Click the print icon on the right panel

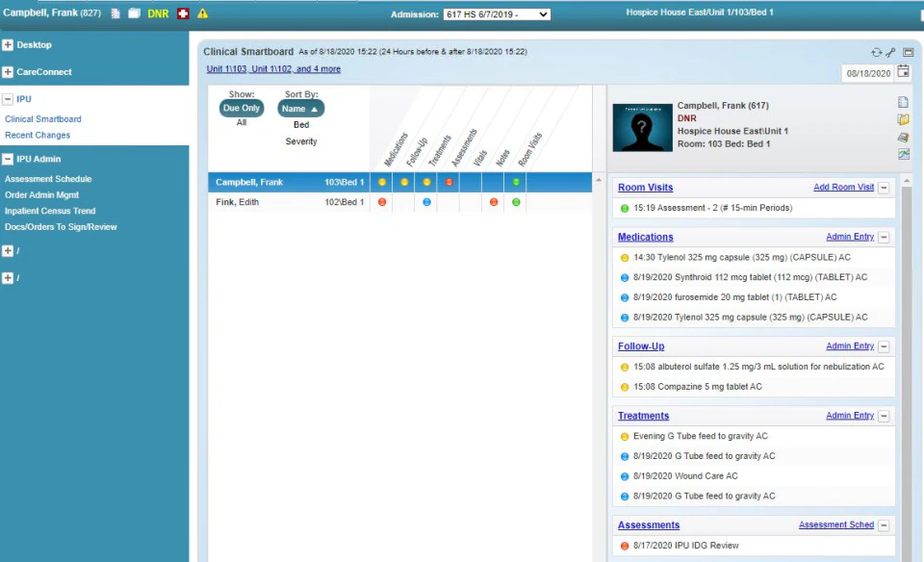click(903, 138)
